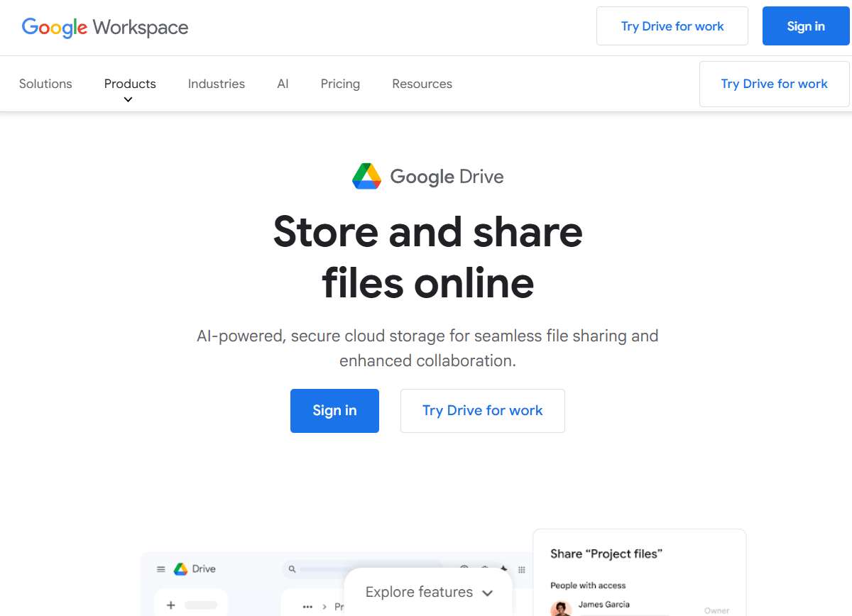Click the Google Drive triangle logo above the headline
The width and height of the screenshot is (852, 616).
[x=367, y=176]
